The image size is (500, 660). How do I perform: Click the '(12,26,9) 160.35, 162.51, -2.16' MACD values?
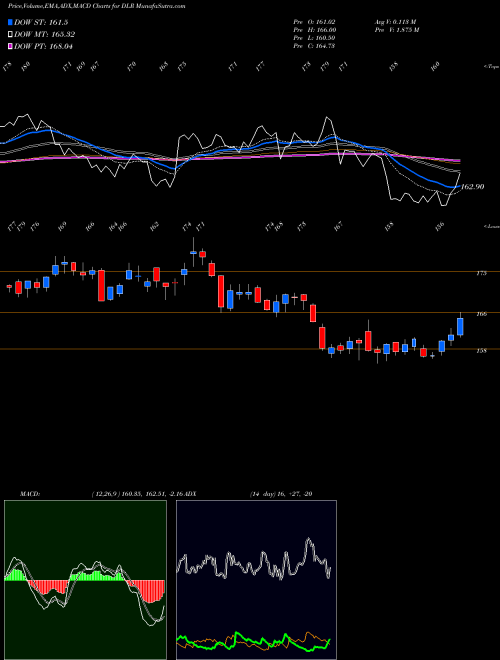tap(136, 494)
